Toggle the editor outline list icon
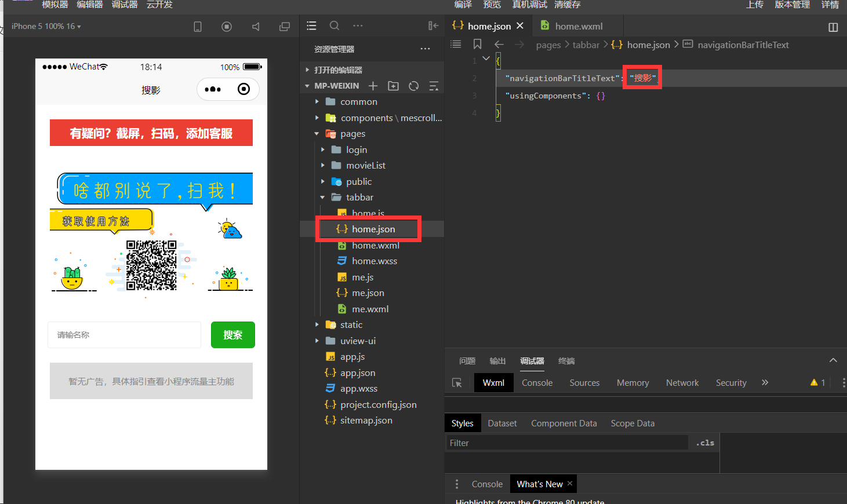 [456, 44]
